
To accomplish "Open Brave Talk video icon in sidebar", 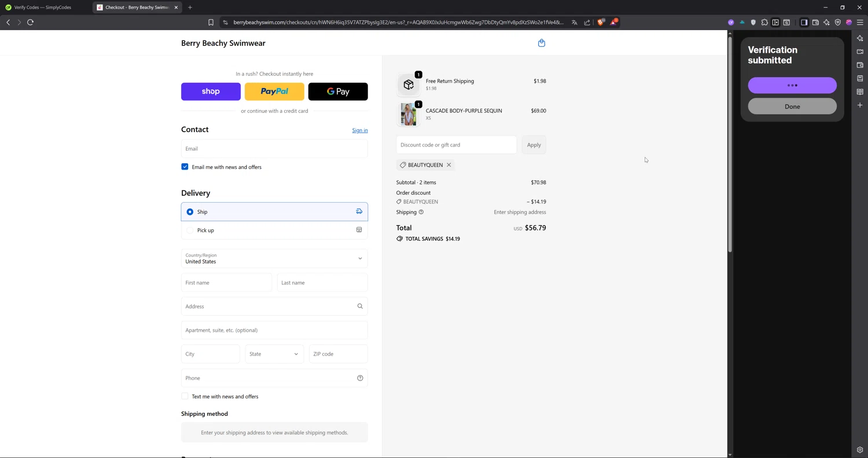I will pos(860,52).
